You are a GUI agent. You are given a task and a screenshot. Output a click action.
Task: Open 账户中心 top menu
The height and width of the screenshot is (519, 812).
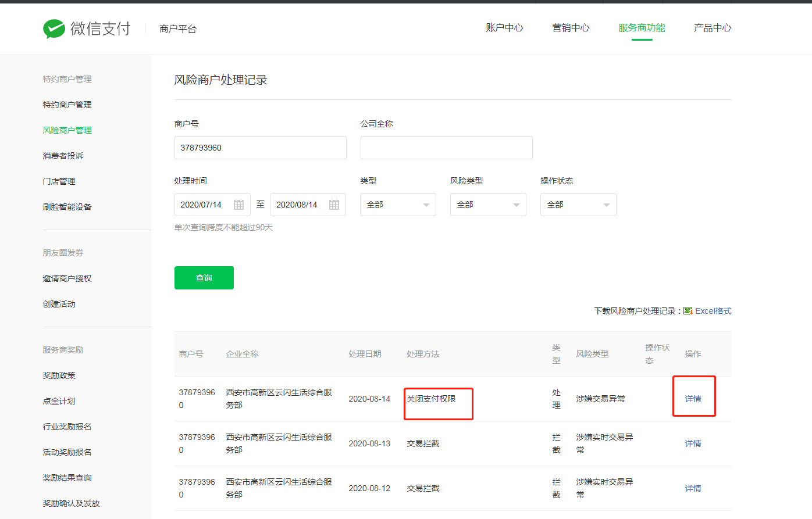tap(504, 28)
